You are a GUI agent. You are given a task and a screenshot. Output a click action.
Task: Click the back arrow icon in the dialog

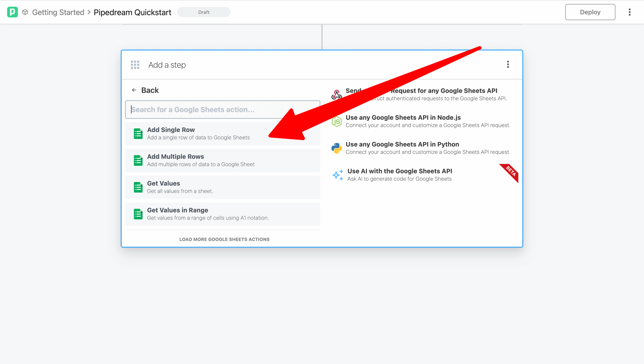[134, 90]
